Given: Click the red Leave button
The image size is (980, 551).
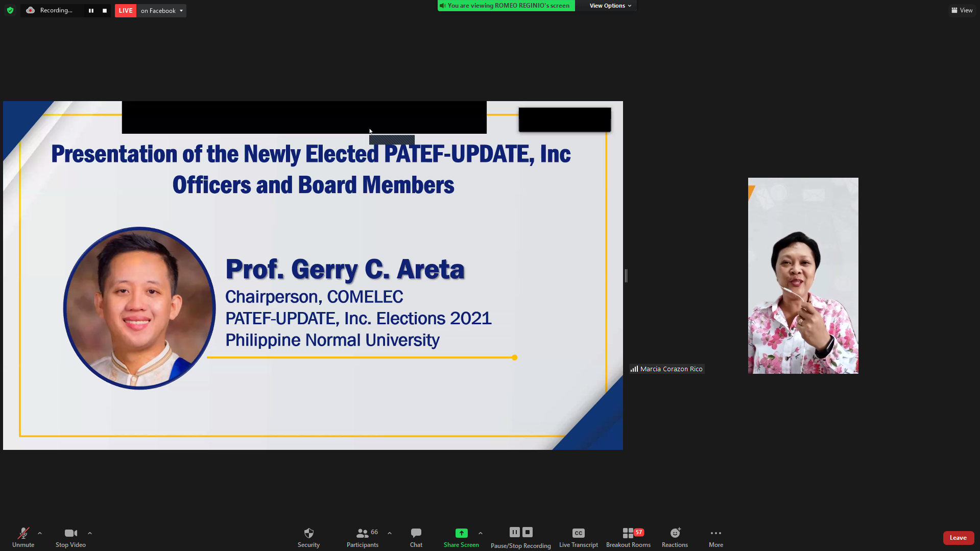Looking at the screenshot, I should pos(958,538).
